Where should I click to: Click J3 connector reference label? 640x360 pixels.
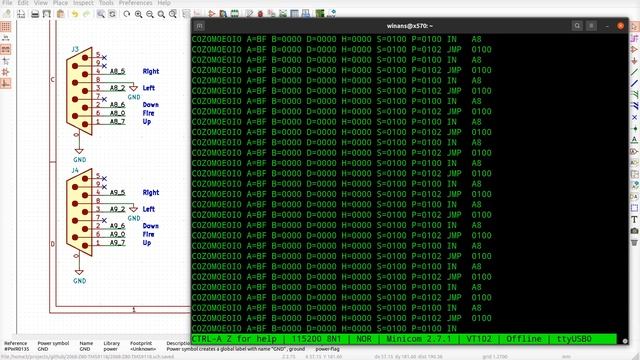tap(75, 49)
